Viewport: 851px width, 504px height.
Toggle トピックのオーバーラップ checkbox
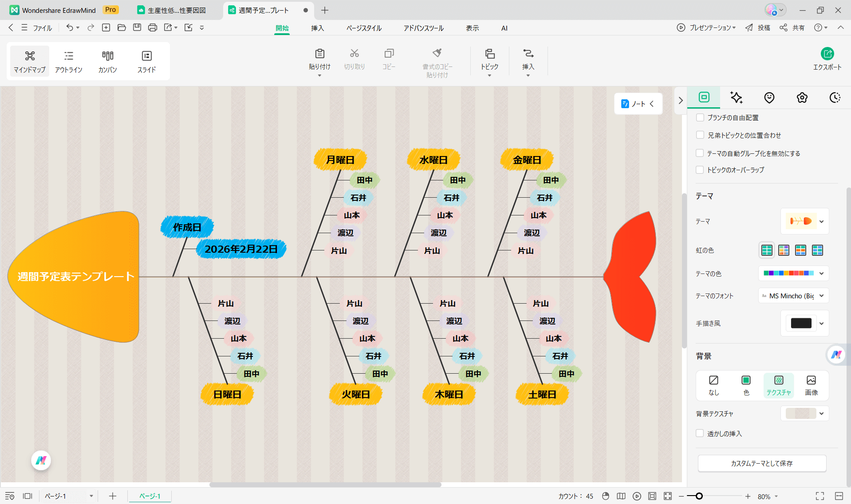pos(700,170)
